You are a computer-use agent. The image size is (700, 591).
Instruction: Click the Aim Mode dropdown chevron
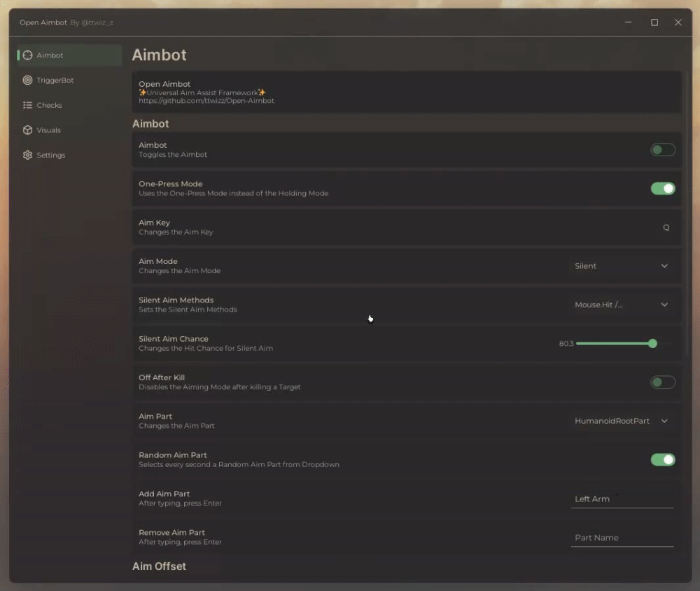pos(664,266)
